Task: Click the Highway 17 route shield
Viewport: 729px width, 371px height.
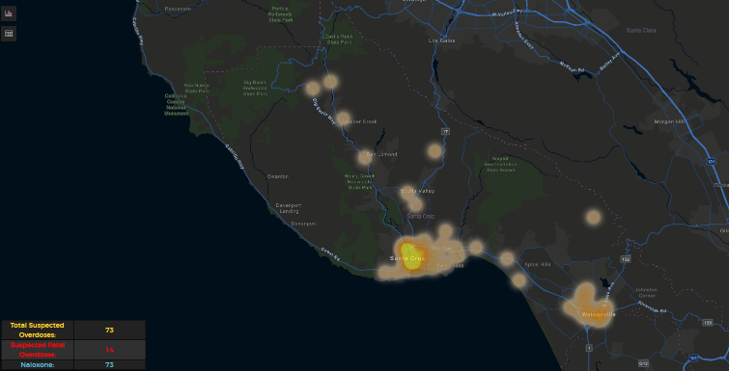Action: [445, 132]
